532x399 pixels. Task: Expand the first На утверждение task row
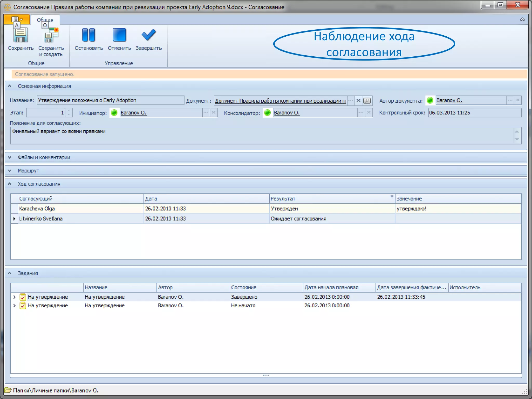(15, 297)
